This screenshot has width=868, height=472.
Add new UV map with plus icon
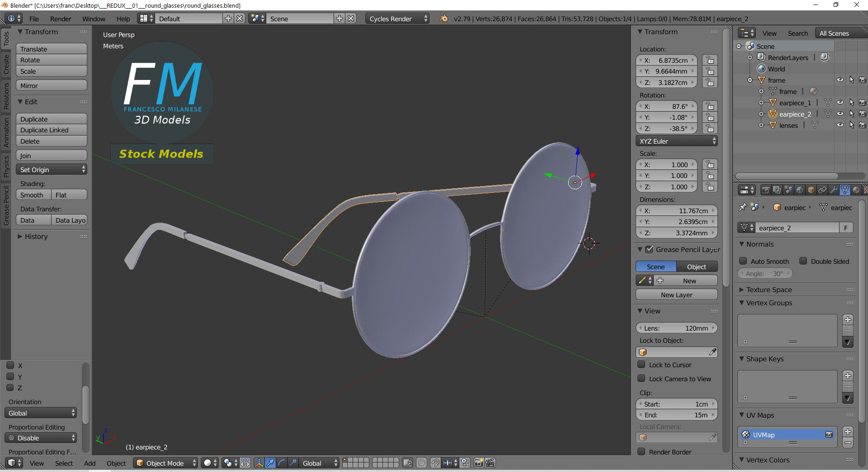(848, 432)
